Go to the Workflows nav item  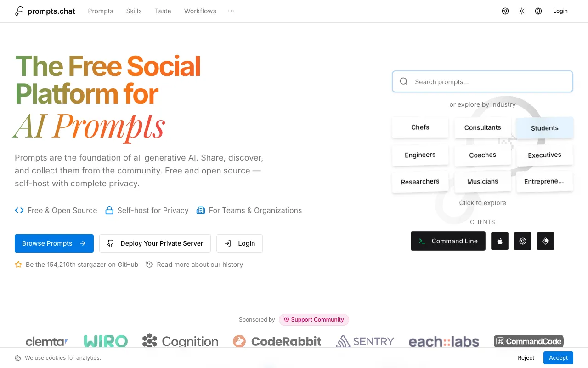tap(200, 11)
